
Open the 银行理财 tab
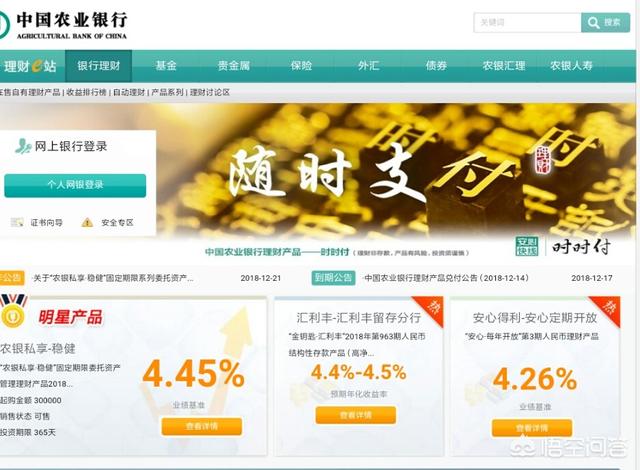coord(98,66)
